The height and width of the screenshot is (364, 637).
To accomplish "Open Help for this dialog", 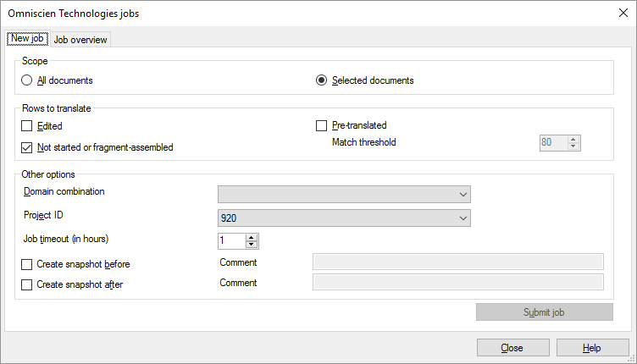I will [591, 348].
